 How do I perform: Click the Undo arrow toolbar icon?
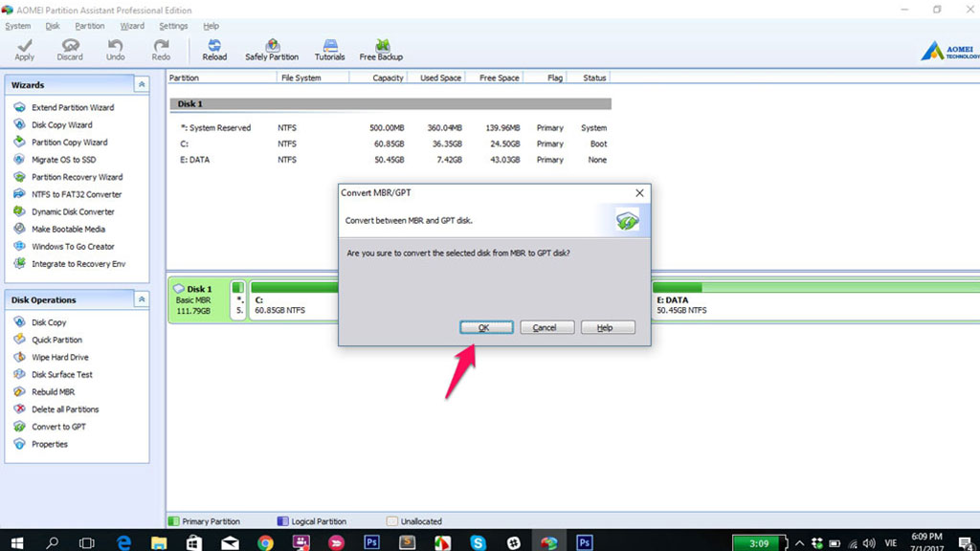click(x=115, y=50)
